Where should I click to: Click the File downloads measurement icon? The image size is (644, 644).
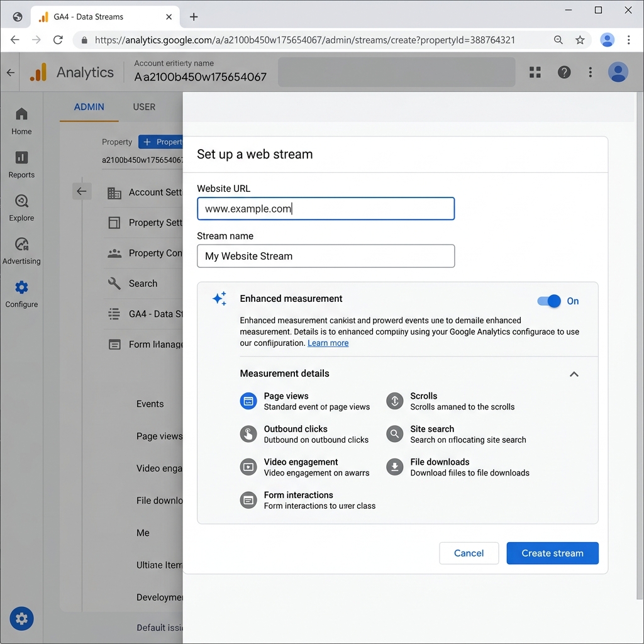click(395, 467)
